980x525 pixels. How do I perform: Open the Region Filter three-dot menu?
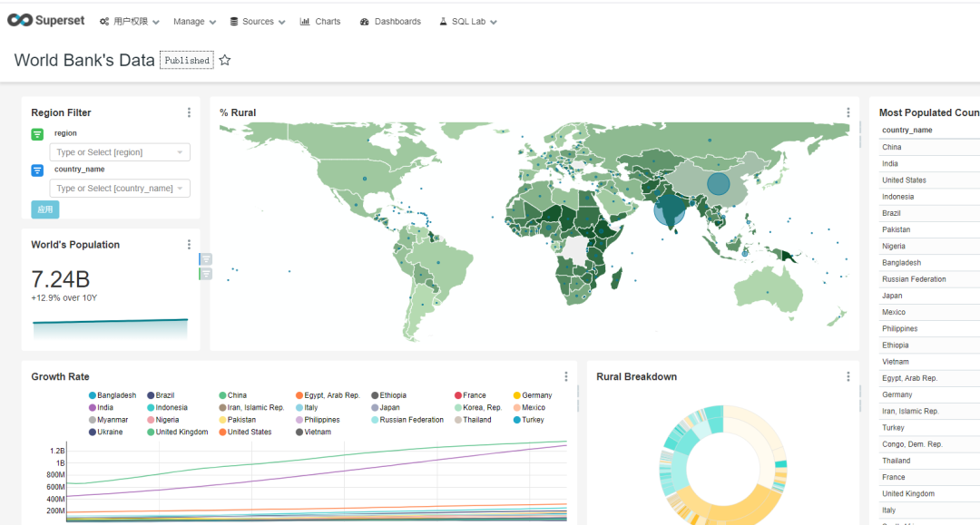[189, 112]
